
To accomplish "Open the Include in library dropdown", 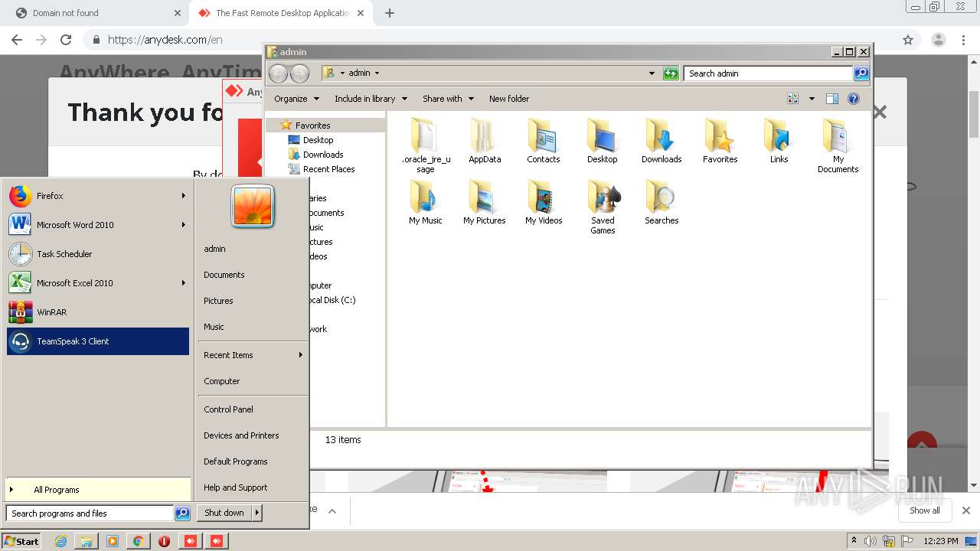I will 371,99.
